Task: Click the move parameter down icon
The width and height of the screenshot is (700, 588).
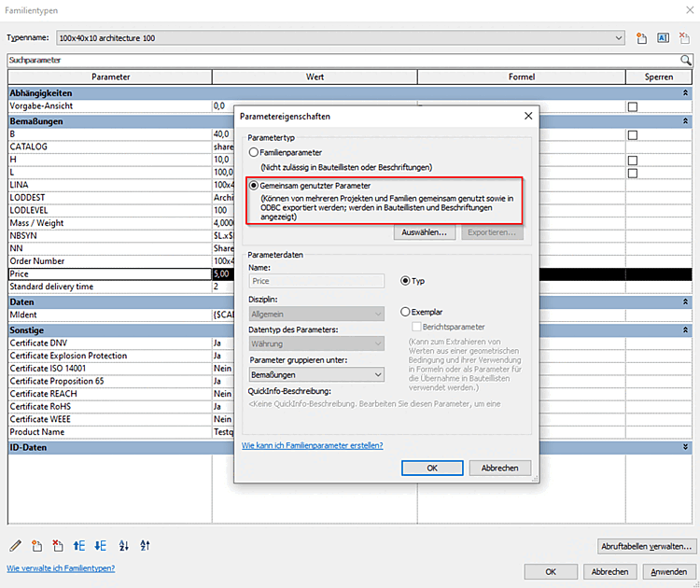Action: click(101, 546)
